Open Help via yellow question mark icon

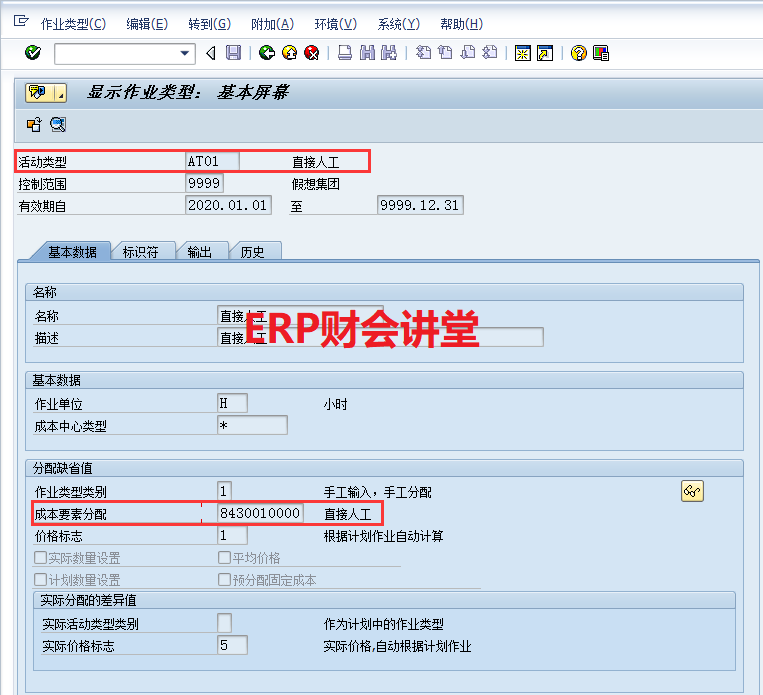(x=578, y=53)
